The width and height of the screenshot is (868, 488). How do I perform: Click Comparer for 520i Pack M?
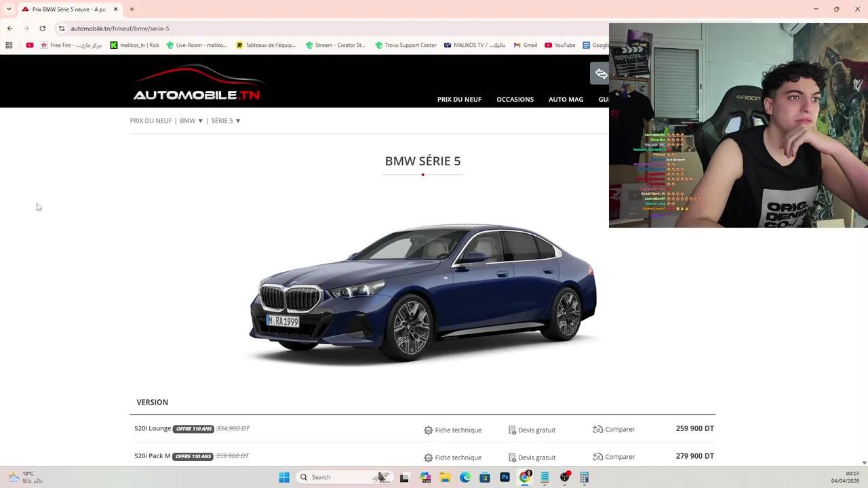click(x=614, y=457)
